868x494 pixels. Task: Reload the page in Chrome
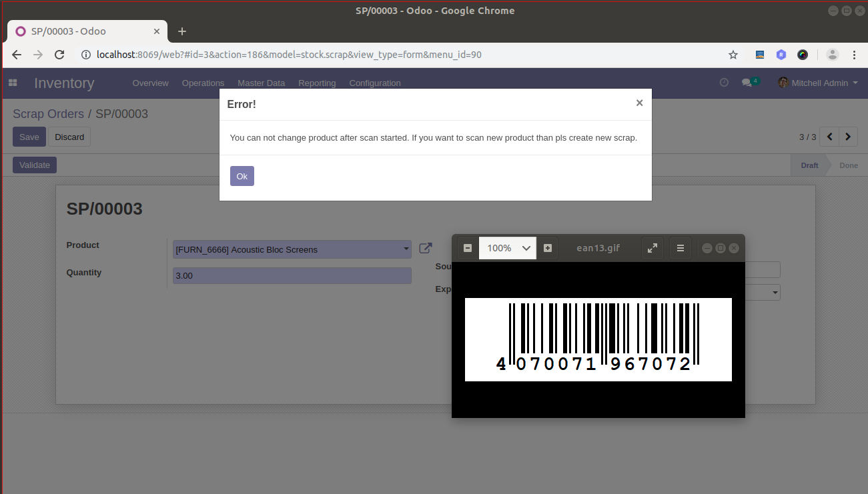pyautogui.click(x=59, y=55)
